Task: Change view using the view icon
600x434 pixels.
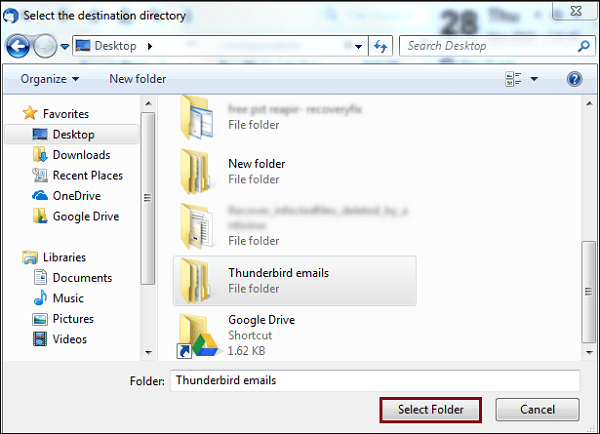Action: pyautogui.click(x=513, y=79)
